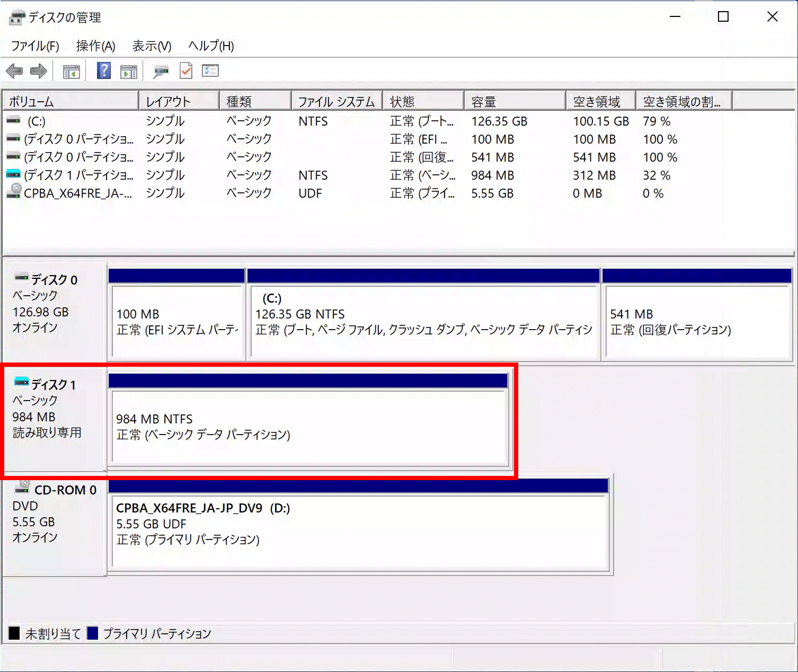Click the settings list view toolbar icon
The height and width of the screenshot is (672, 798).
tap(210, 70)
